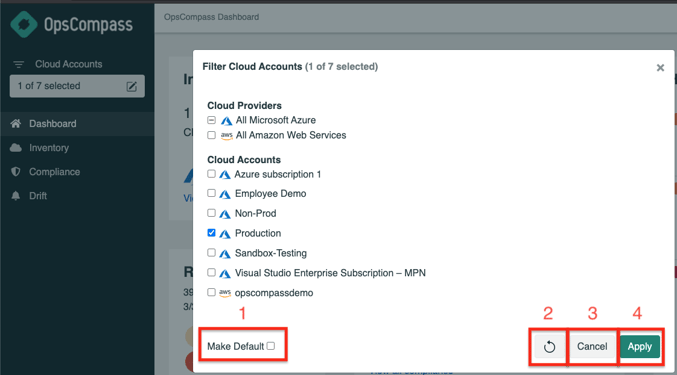Click the Azure subscription 1 label
The image size is (677, 375).
[278, 174]
